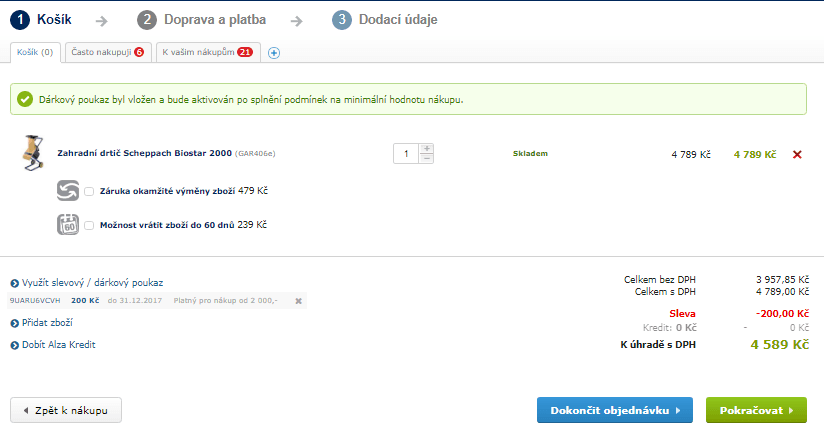Open the Košík (0) tab
The height and width of the screenshot is (441, 824).
(35, 53)
